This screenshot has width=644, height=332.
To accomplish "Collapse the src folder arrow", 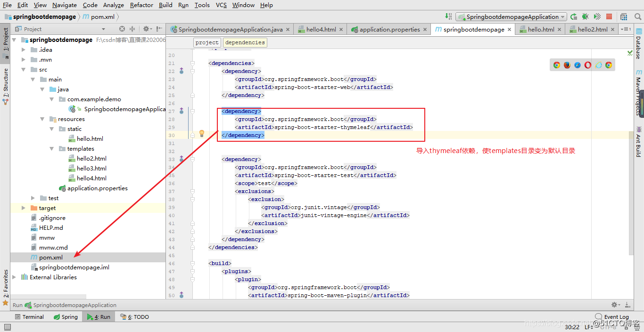I will [24, 69].
